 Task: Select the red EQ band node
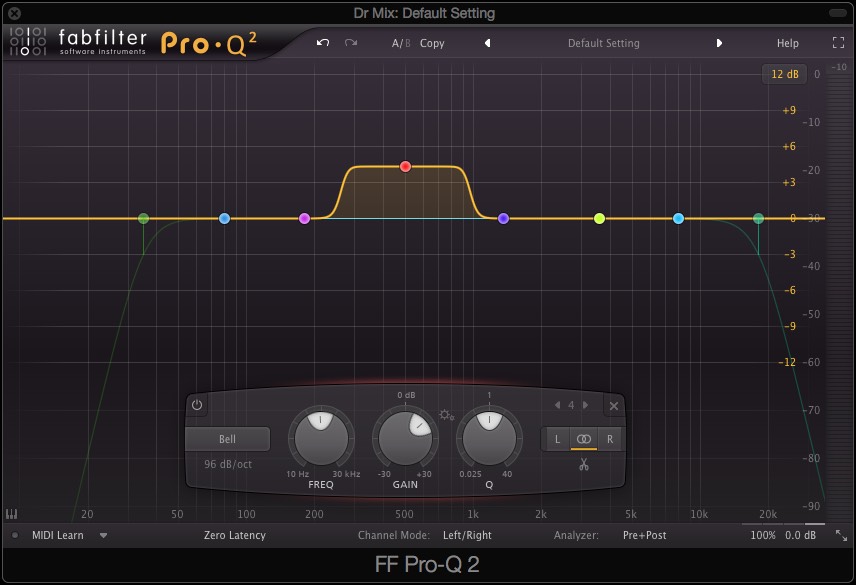[x=405, y=166]
